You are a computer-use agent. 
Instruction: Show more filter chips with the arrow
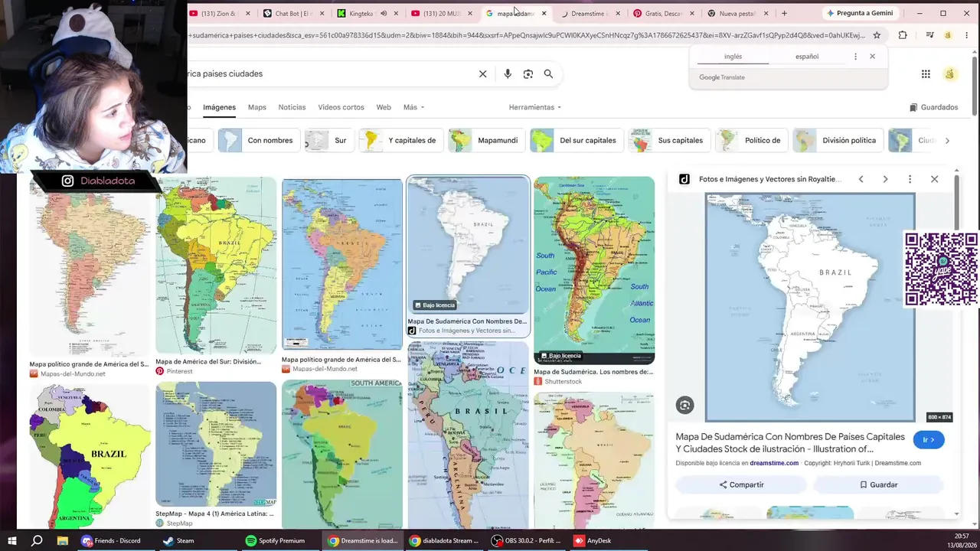pyautogui.click(x=947, y=141)
